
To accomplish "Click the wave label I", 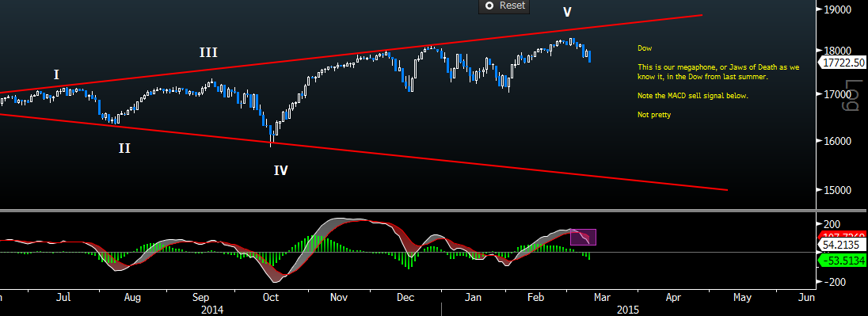I will (56, 74).
